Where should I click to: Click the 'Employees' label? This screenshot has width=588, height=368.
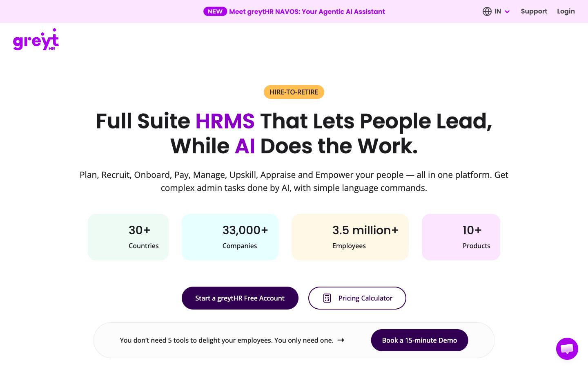pyautogui.click(x=349, y=246)
